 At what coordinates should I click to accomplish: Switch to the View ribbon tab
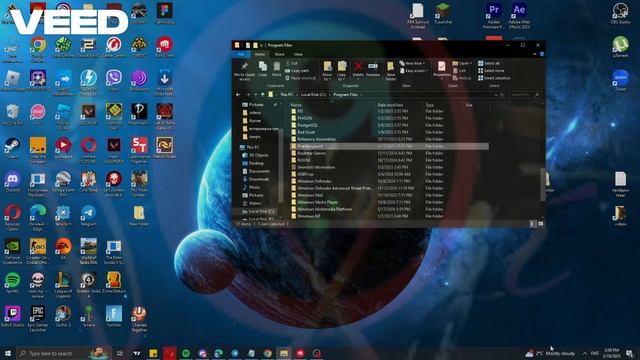click(x=298, y=54)
